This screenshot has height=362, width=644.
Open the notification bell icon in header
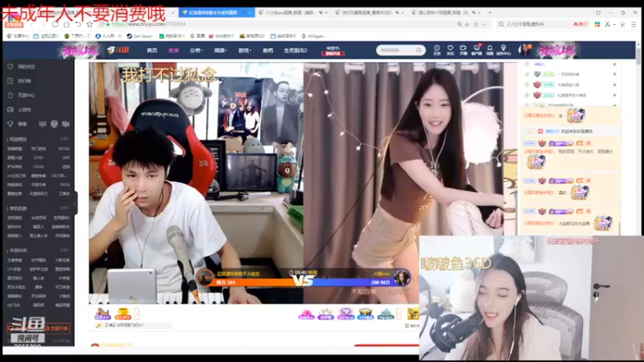tap(489, 50)
